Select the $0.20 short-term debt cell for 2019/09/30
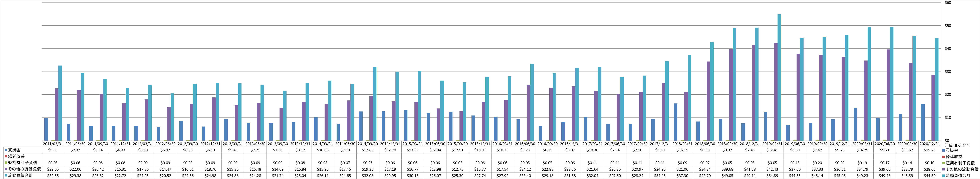This screenshot has width=980, height=179. [x=817, y=163]
